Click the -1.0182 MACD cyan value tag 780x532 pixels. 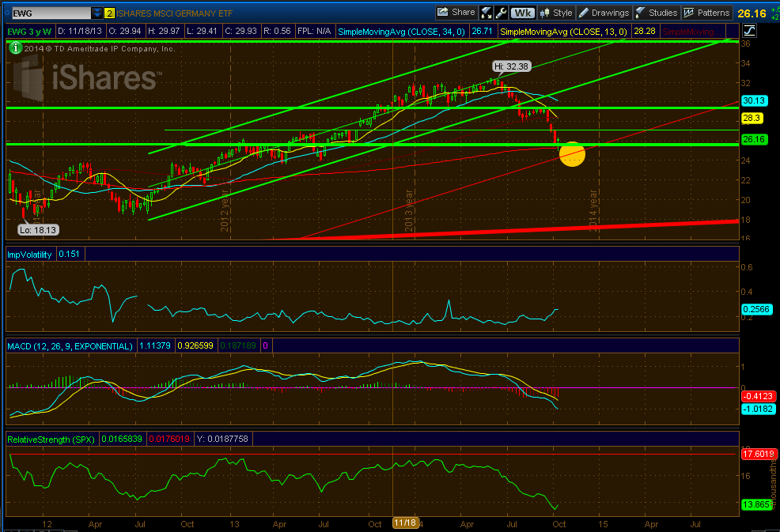758,409
